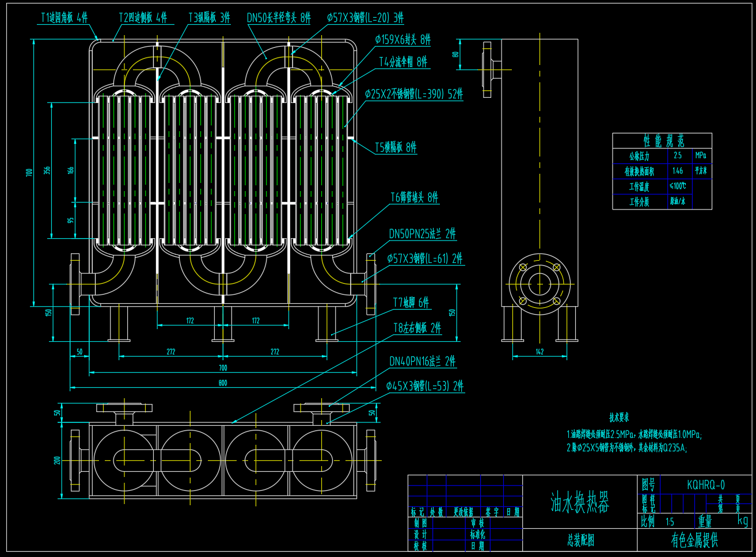
Task: Select the DN40PN16法兰 2件 annotation
Action: pos(422,361)
